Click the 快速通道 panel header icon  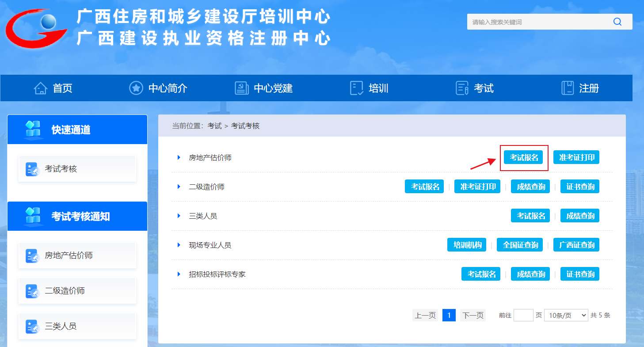tap(33, 129)
